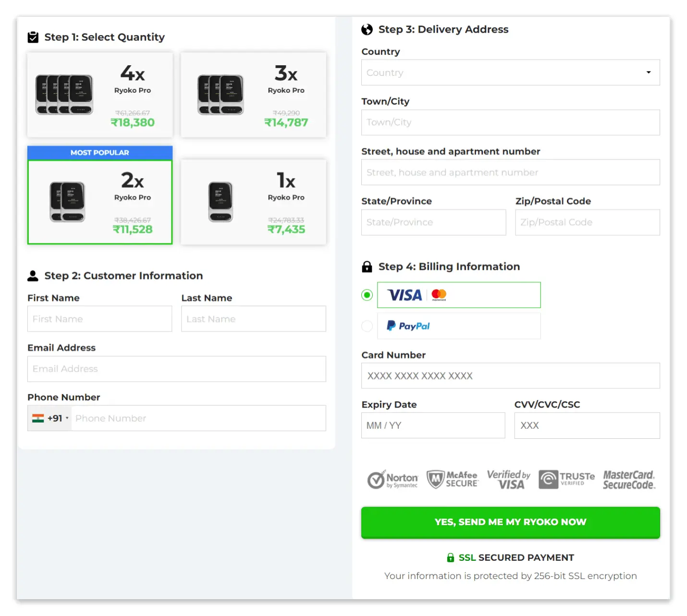Image resolution: width=687 pixels, height=616 pixels.
Task: Click the Visa logo in payment option
Action: [405, 295]
